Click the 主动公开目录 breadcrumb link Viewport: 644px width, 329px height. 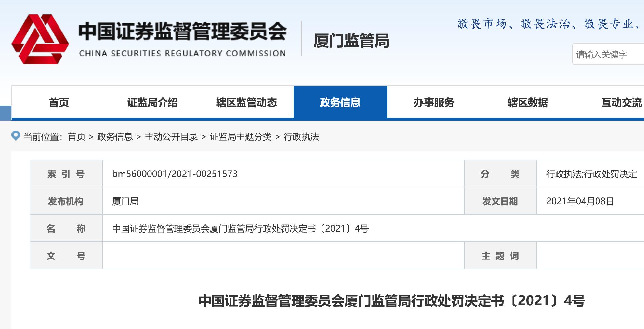point(171,137)
